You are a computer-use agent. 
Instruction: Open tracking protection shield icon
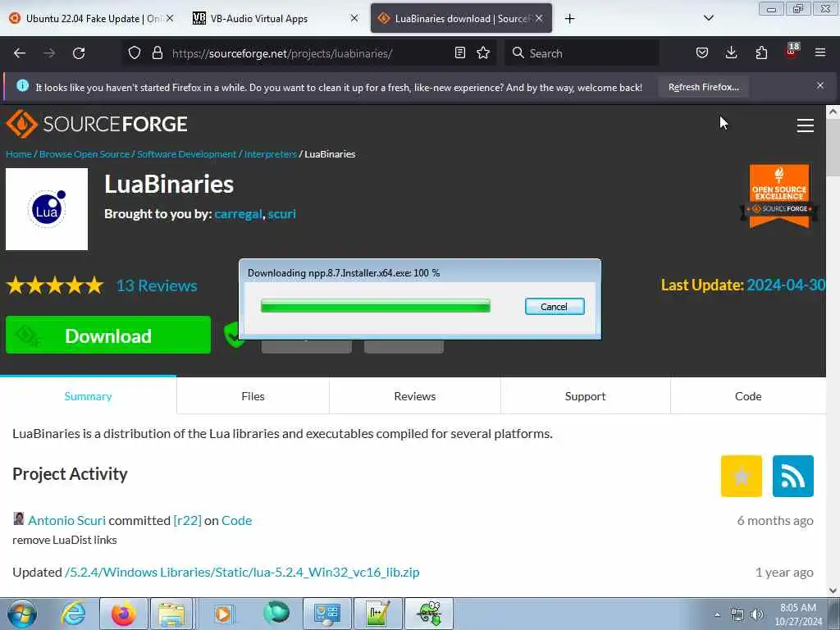[x=135, y=53]
